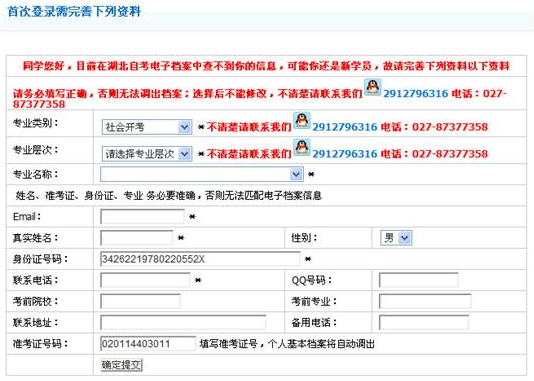Click the note starting 姓名、准考证、身份证

click(x=169, y=195)
